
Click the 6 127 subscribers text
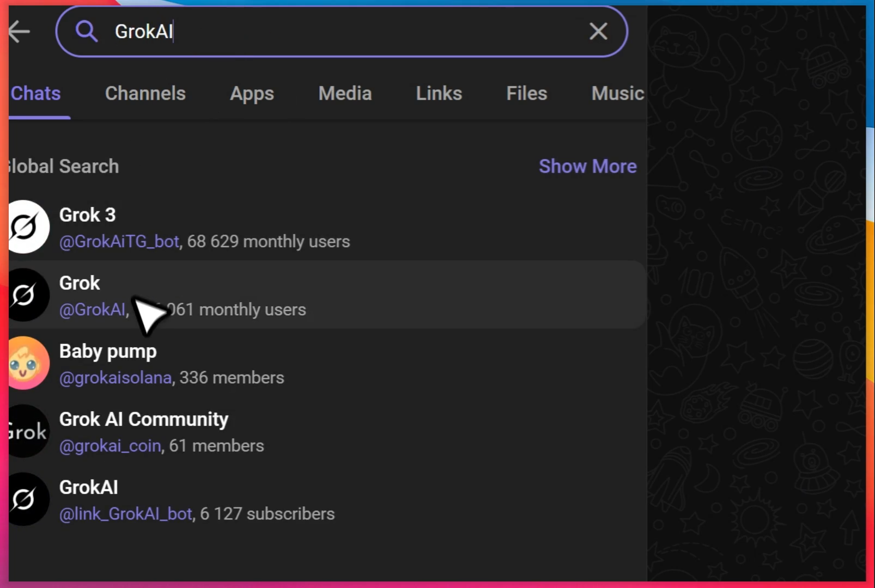(x=268, y=513)
